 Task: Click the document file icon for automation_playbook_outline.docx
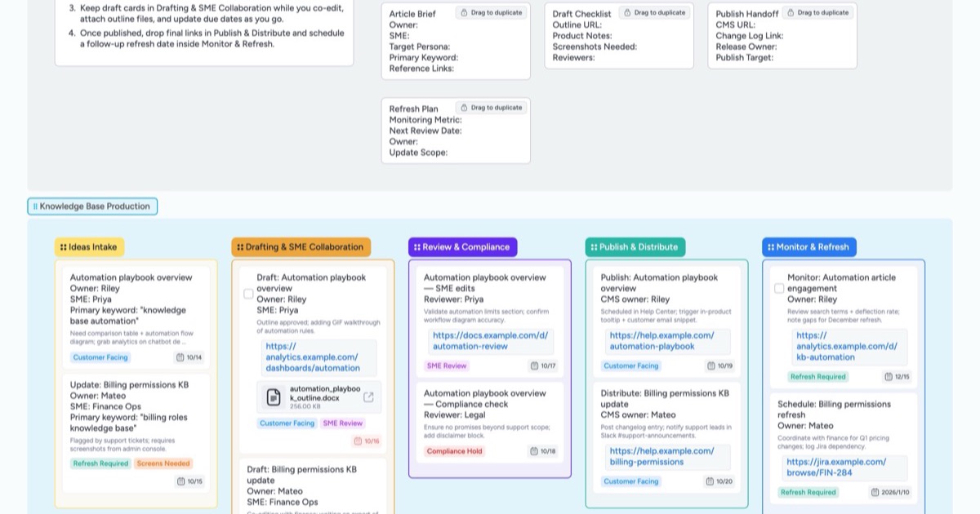click(274, 397)
